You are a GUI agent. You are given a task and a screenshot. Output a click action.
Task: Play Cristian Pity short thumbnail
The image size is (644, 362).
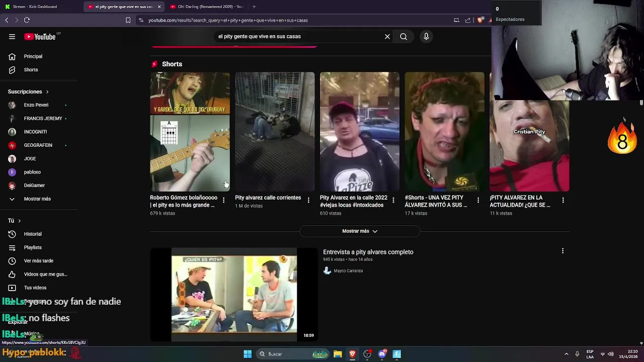point(529,146)
